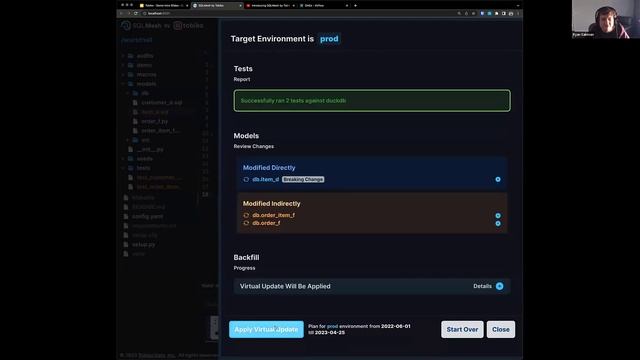Open order_f.py in the file tree
This screenshot has height=360, width=640.
point(154,121)
